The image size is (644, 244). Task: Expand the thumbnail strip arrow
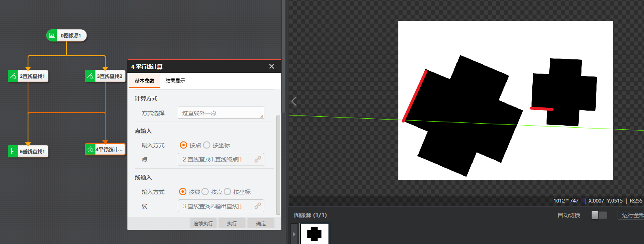coord(294,234)
